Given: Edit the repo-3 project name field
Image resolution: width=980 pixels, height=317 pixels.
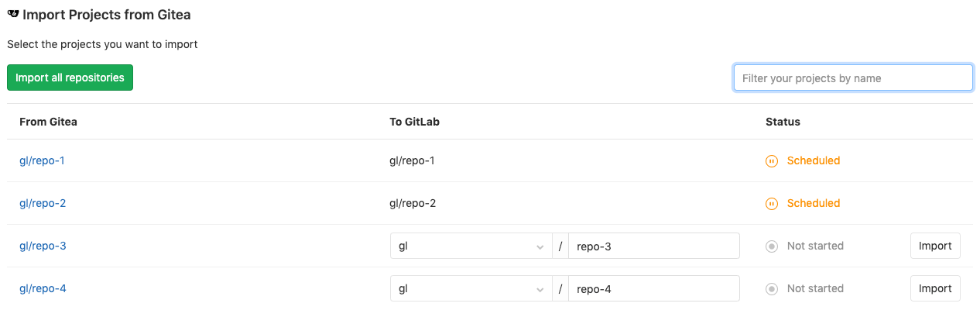Looking at the screenshot, I should (x=653, y=246).
